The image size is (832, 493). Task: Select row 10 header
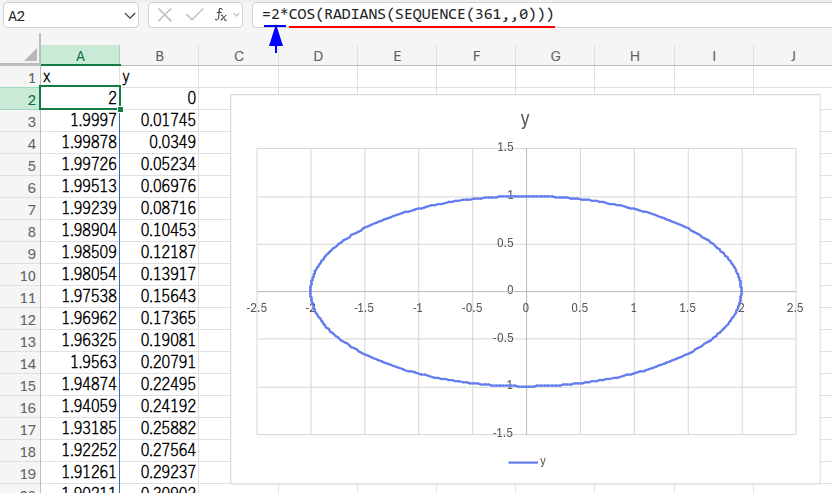(20, 275)
